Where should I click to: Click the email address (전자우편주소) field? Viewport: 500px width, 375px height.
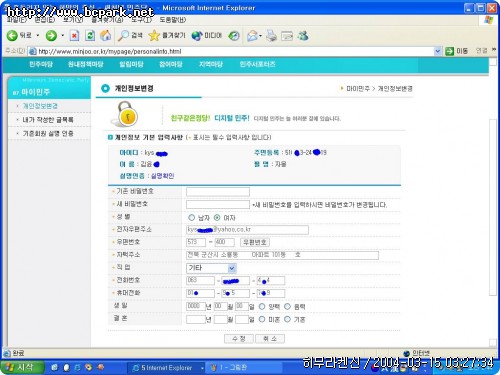tap(247, 230)
